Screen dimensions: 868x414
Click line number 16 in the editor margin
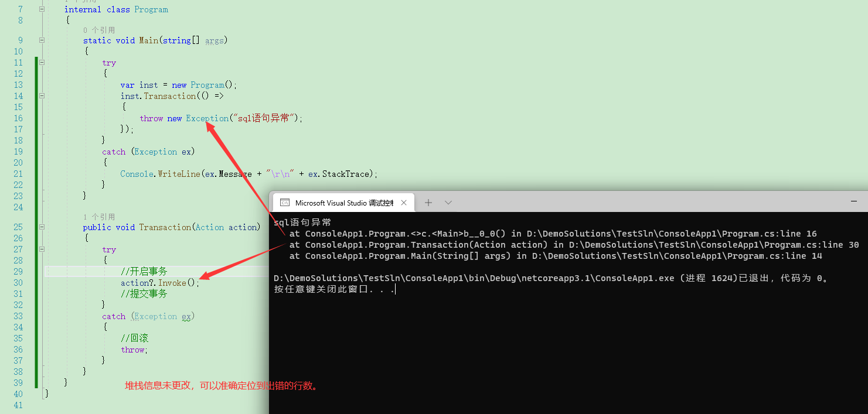(18, 118)
